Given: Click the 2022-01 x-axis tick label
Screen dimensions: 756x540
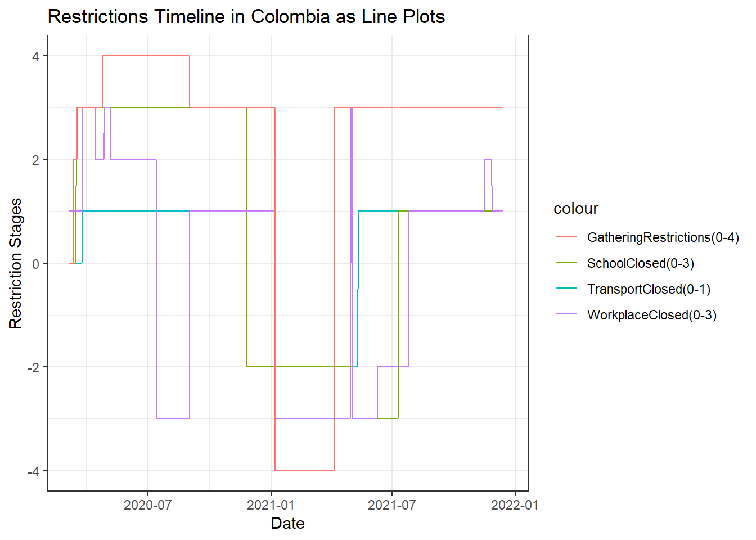Looking at the screenshot, I should pyautogui.click(x=515, y=505).
